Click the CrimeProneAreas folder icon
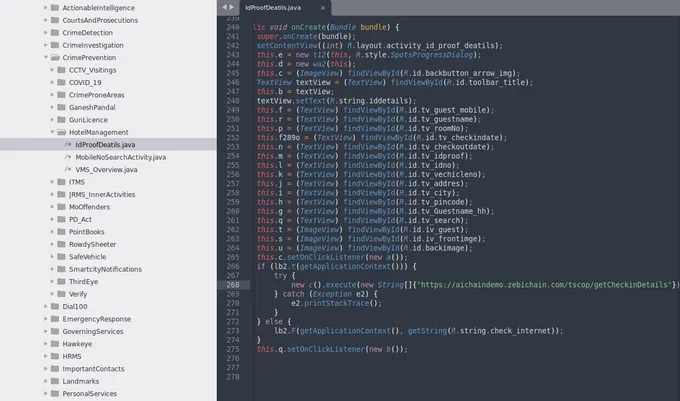 click(62, 95)
